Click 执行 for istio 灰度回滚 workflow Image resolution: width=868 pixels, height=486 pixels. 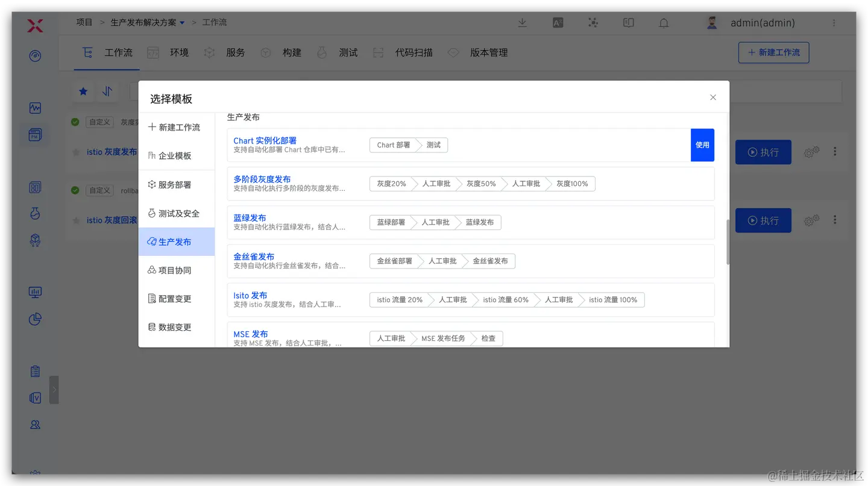click(x=763, y=220)
